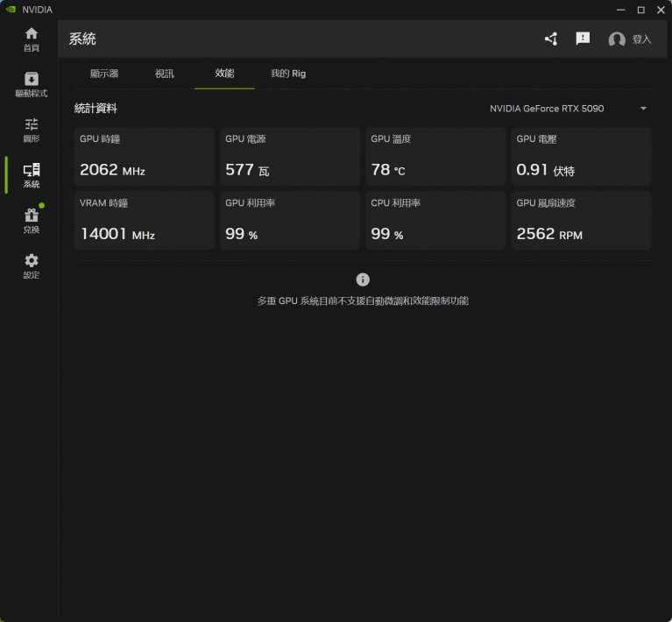Click the GPU 電源 577 瓦 card
The width and height of the screenshot is (672, 622).
pyautogui.click(x=289, y=156)
